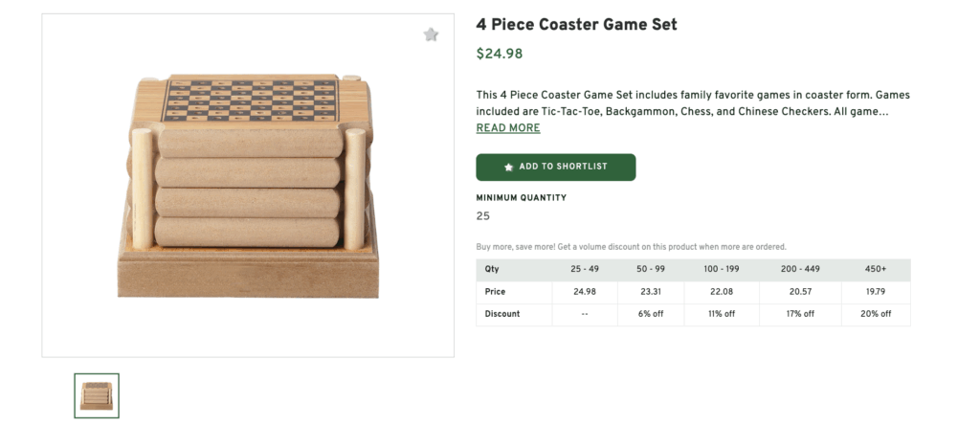Select the coaster set thumbnail below image

[x=97, y=395]
